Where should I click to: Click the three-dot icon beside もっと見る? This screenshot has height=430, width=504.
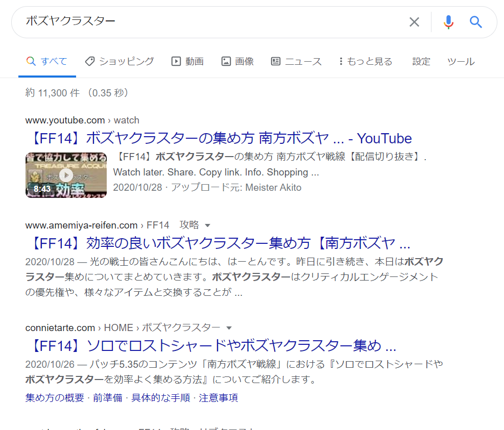tap(341, 61)
